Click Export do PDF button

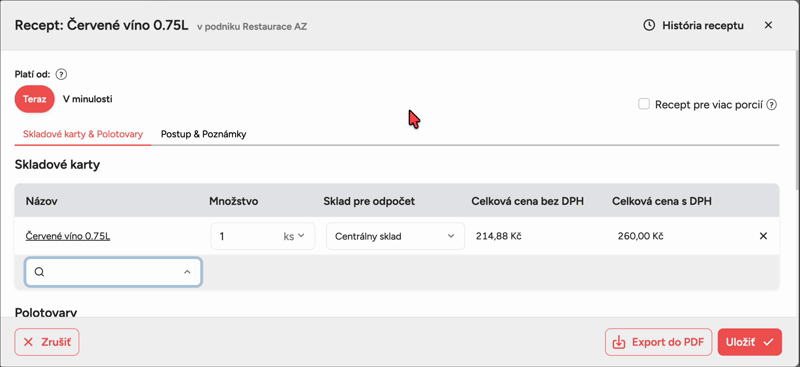tap(658, 342)
